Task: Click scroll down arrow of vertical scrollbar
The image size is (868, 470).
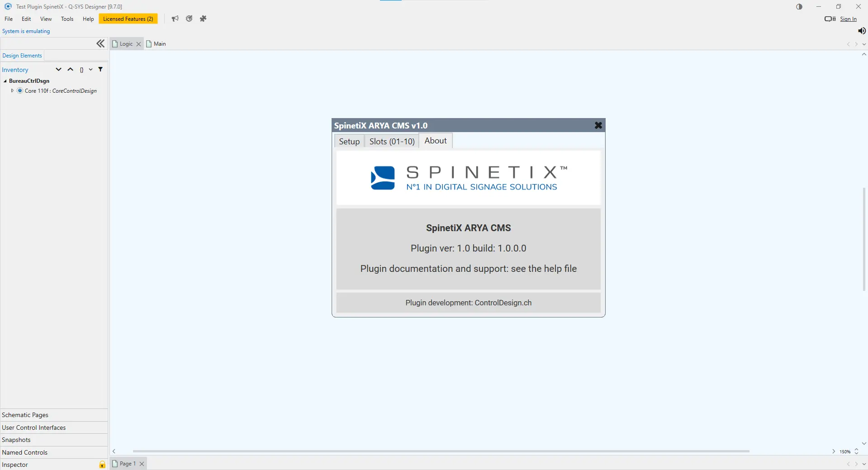Action: (x=864, y=444)
